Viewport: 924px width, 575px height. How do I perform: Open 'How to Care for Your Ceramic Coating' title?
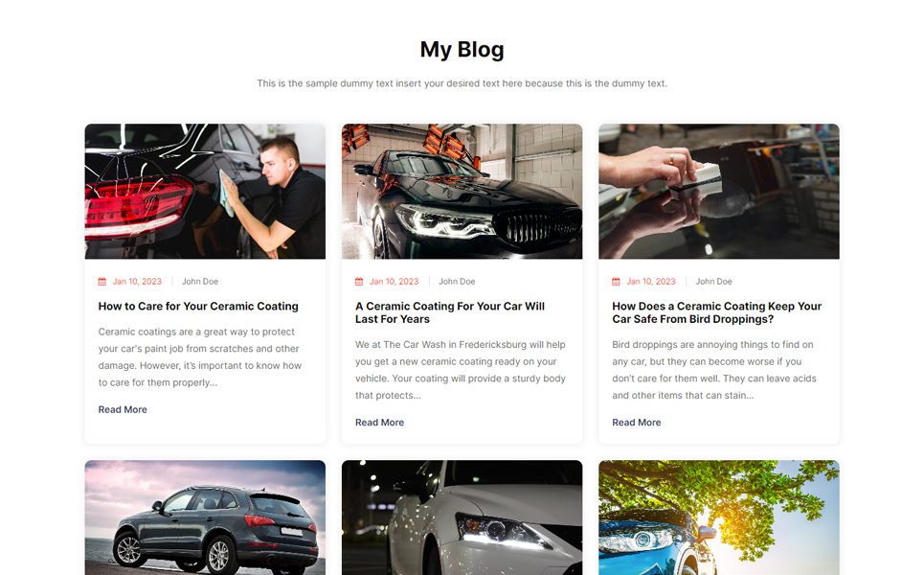click(198, 306)
